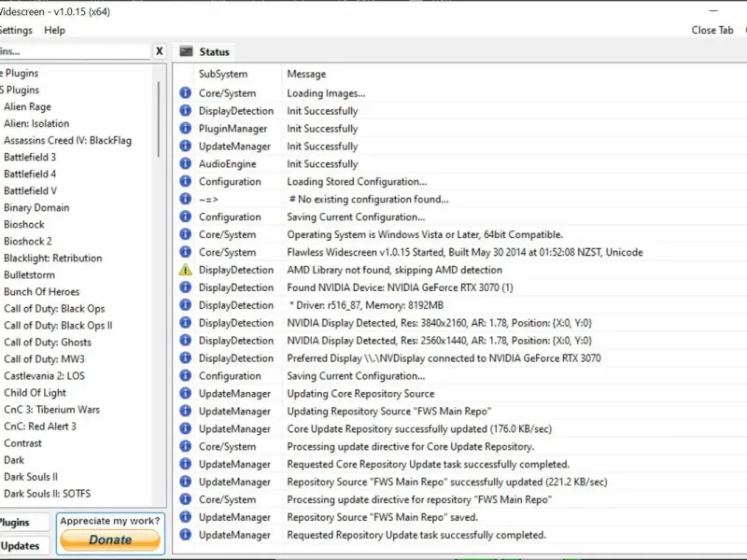The height and width of the screenshot is (560, 747).
Task: Click info icon on Requested Core Repository Update task row
Action: (x=185, y=464)
